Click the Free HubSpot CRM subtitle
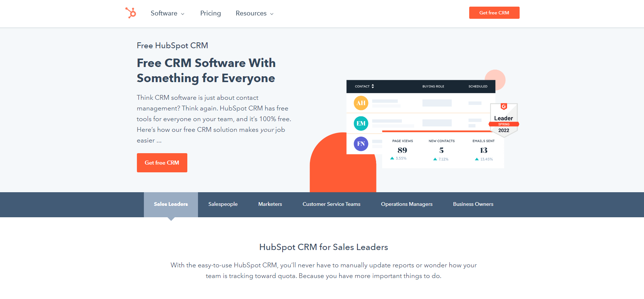The height and width of the screenshot is (299, 644). click(x=173, y=46)
